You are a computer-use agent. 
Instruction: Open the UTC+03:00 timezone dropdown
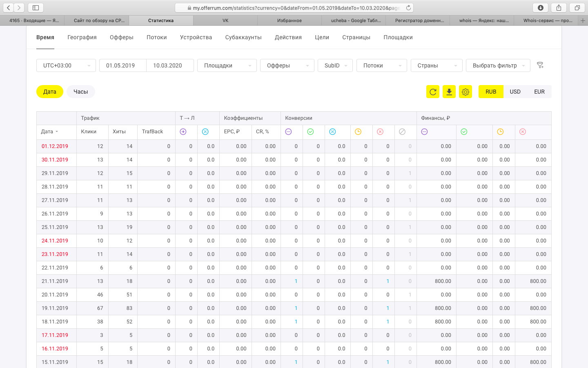[x=66, y=65]
